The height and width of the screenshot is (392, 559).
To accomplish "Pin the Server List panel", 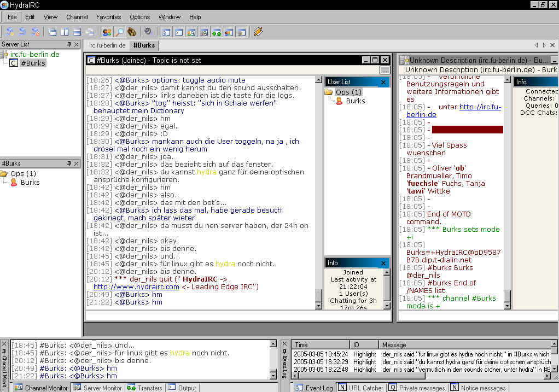I will 69,44.
